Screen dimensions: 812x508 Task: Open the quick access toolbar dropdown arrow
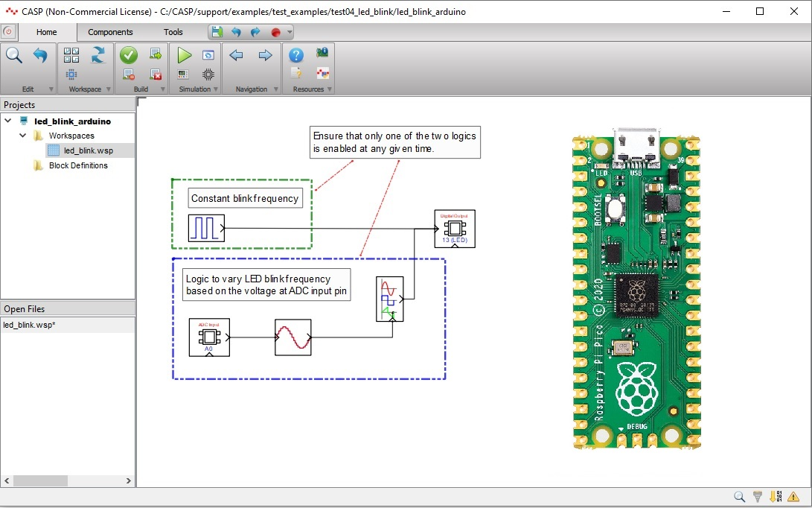[289, 32]
